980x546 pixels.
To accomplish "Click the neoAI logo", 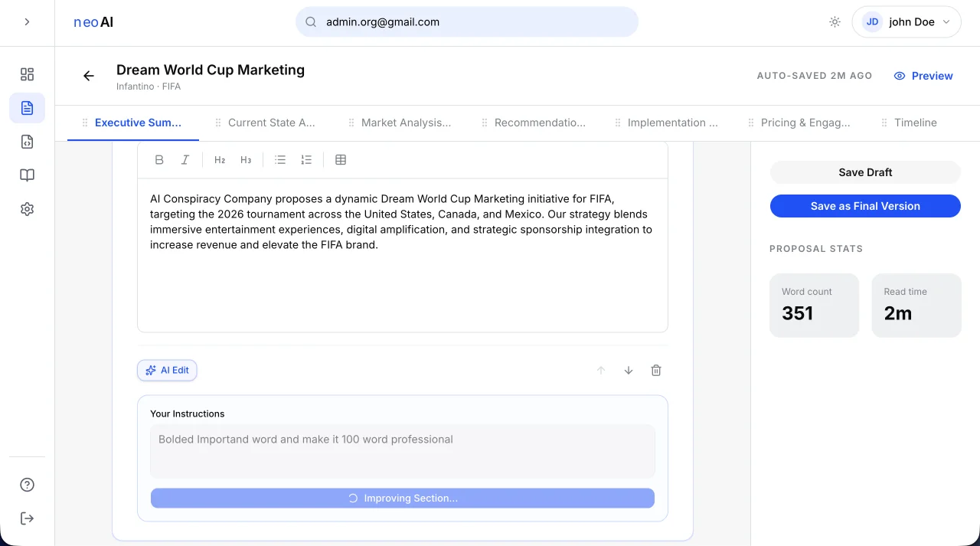I will tap(93, 22).
